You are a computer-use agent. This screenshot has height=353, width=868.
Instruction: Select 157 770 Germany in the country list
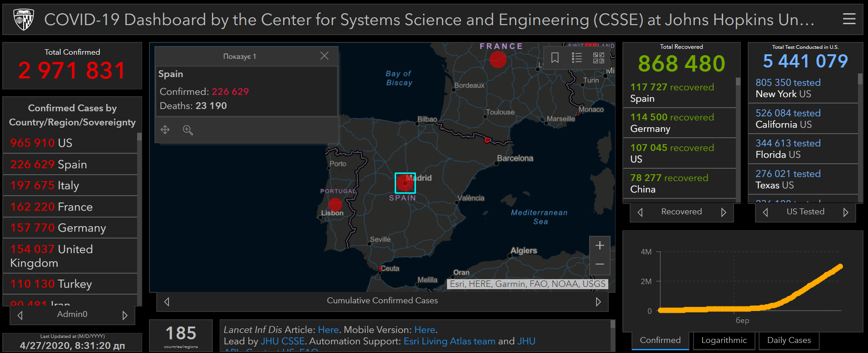click(70, 228)
